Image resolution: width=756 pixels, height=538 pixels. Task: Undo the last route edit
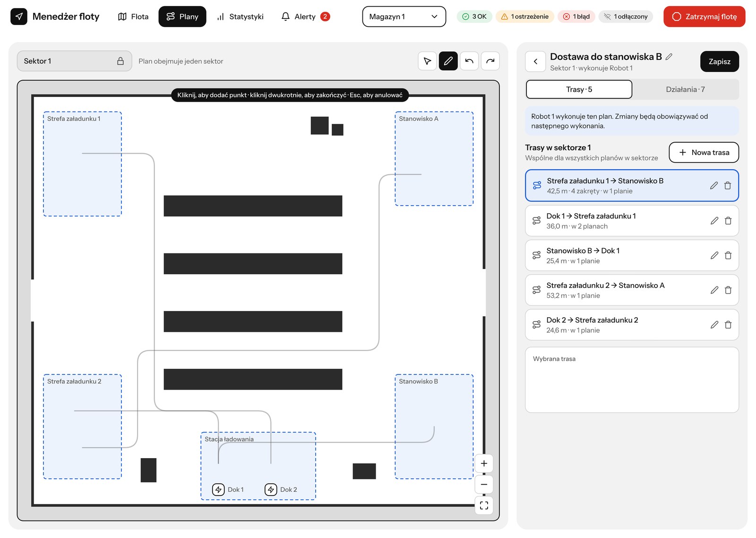coord(469,61)
